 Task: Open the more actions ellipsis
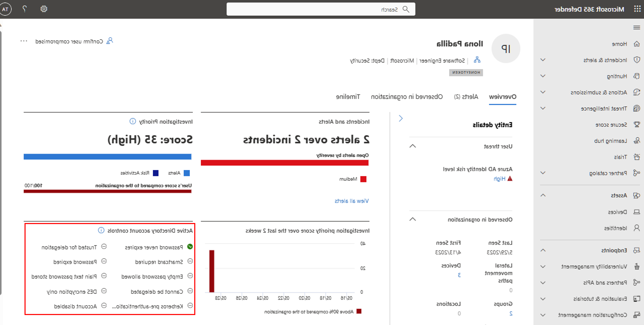[x=24, y=41]
